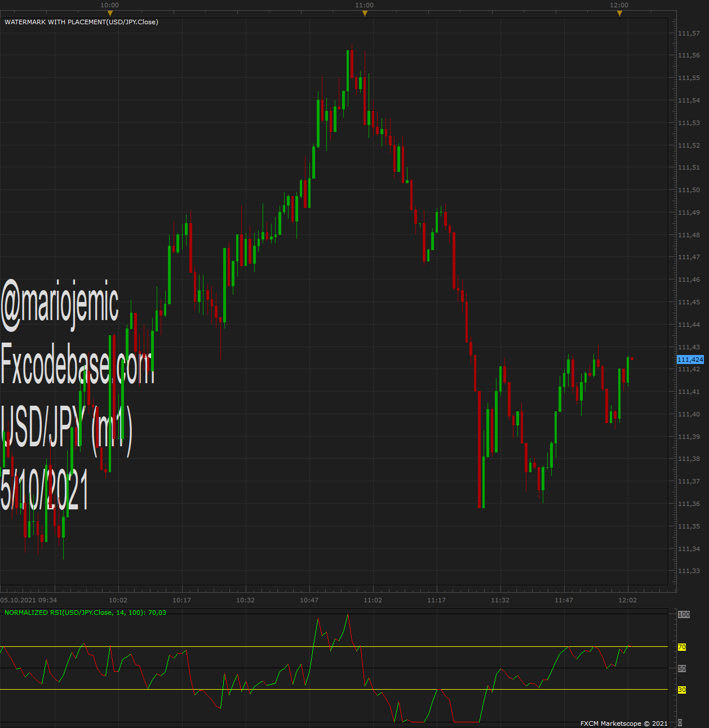Click the 11:00 hour marker triangle
The image size is (709, 728).
pos(365,14)
